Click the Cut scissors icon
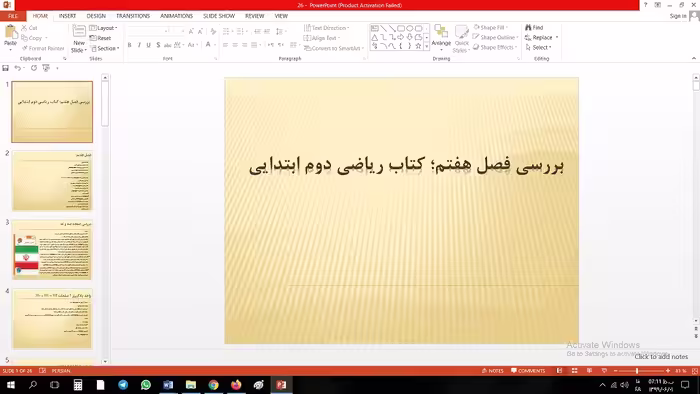Screen dimensions: 700x394 pyautogui.click(x=24, y=28)
